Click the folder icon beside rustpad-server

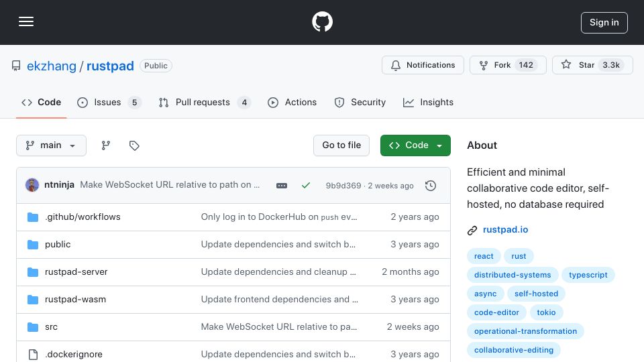pos(33,272)
